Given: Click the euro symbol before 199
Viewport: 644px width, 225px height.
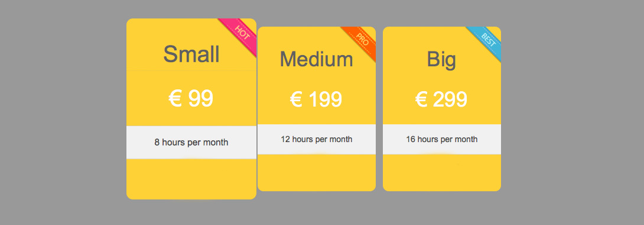Looking at the screenshot, I should [296, 99].
